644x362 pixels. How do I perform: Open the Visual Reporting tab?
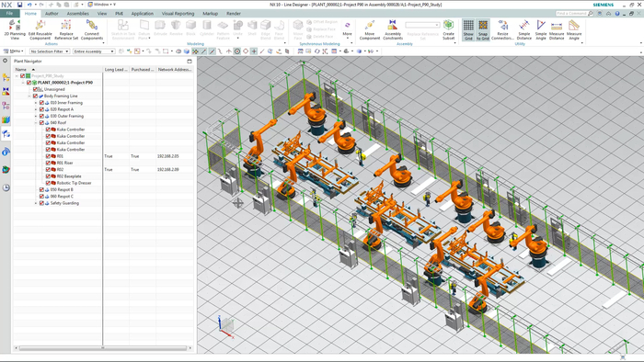[x=178, y=14]
